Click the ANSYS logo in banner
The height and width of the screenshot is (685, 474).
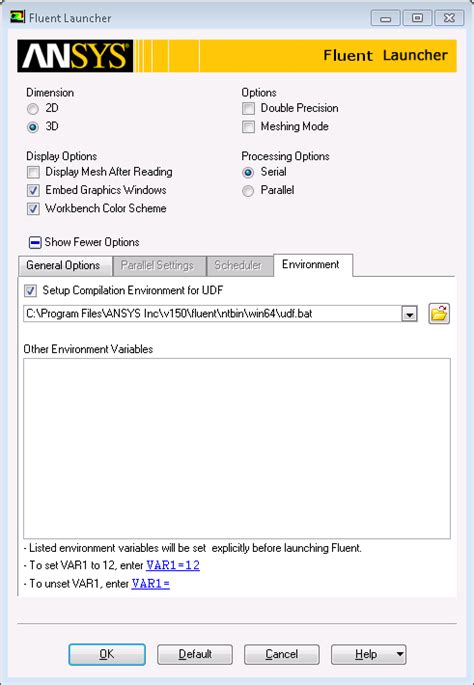point(75,56)
